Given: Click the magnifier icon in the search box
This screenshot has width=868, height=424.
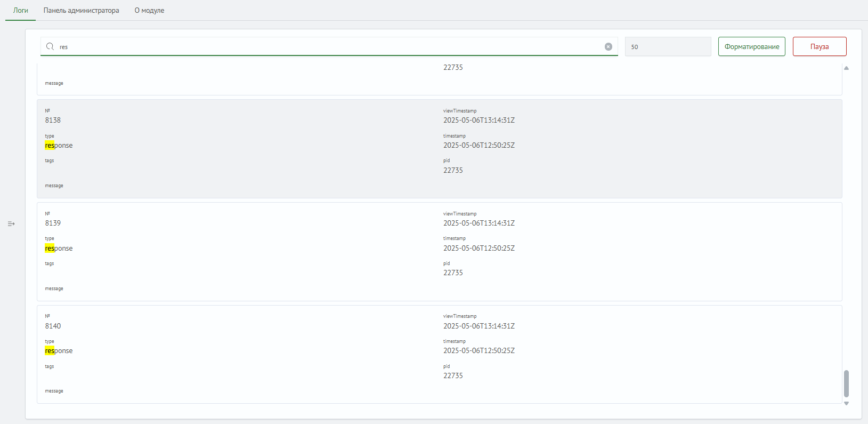Looking at the screenshot, I should pos(50,47).
